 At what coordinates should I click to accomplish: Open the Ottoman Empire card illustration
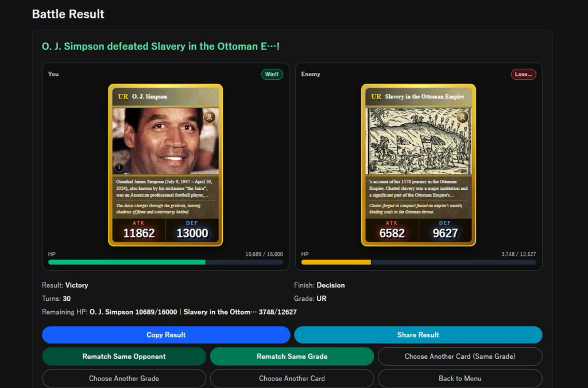click(x=419, y=141)
